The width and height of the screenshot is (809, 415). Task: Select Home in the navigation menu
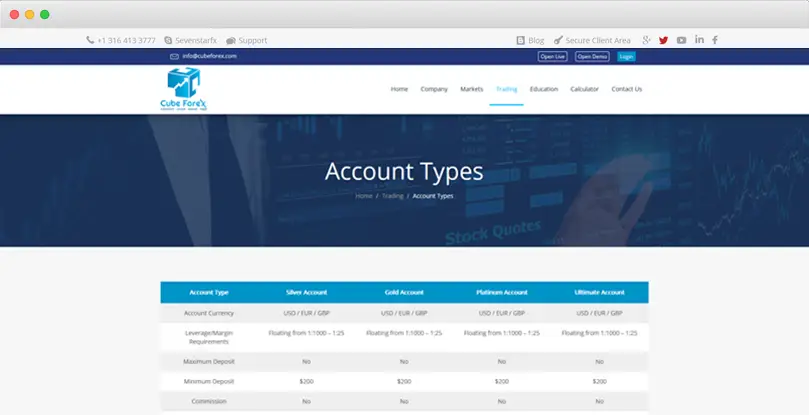399,89
